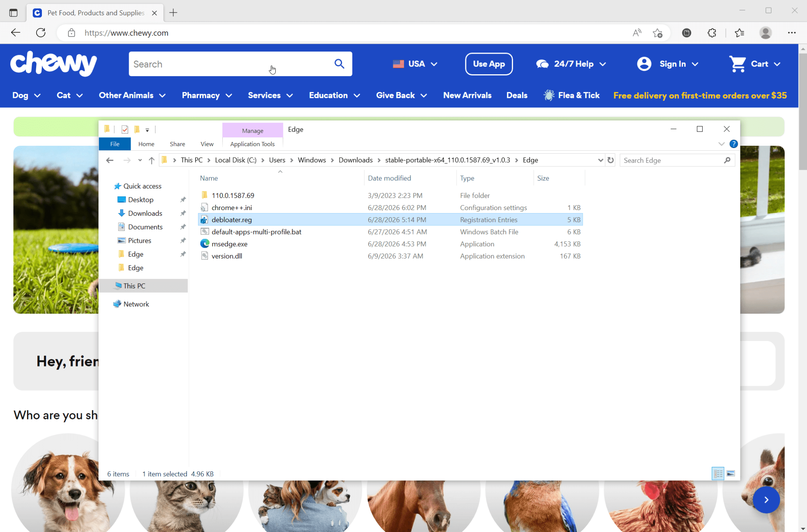The image size is (807, 532).
Task: Open the Deals link
Action: point(517,96)
